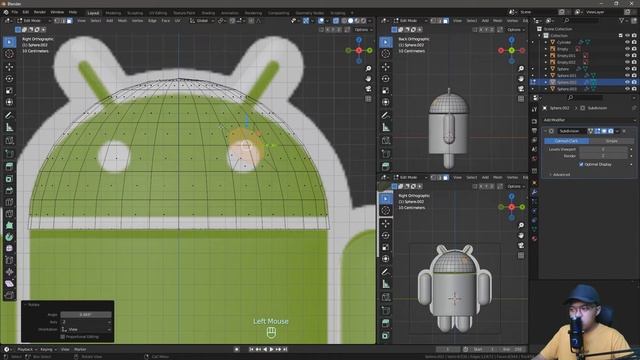Select the Cursor tool in main viewport

tap(9, 54)
